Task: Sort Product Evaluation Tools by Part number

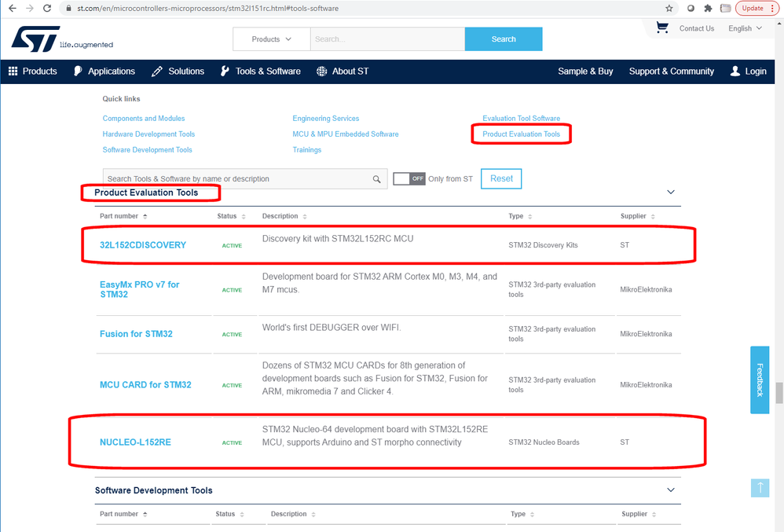Action: pyautogui.click(x=123, y=216)
